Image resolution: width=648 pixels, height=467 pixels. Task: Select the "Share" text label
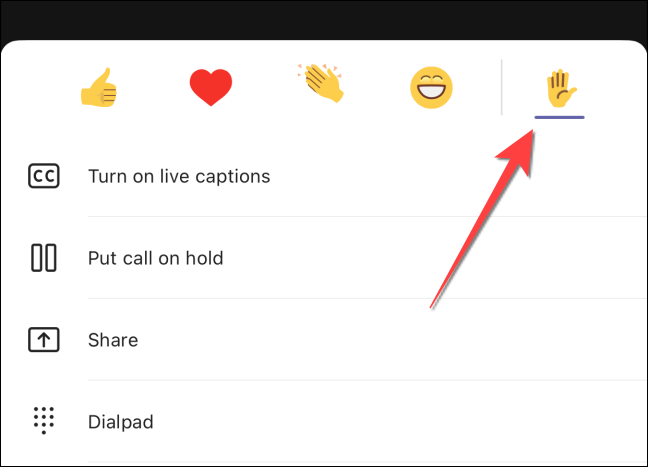coord(113,340)
